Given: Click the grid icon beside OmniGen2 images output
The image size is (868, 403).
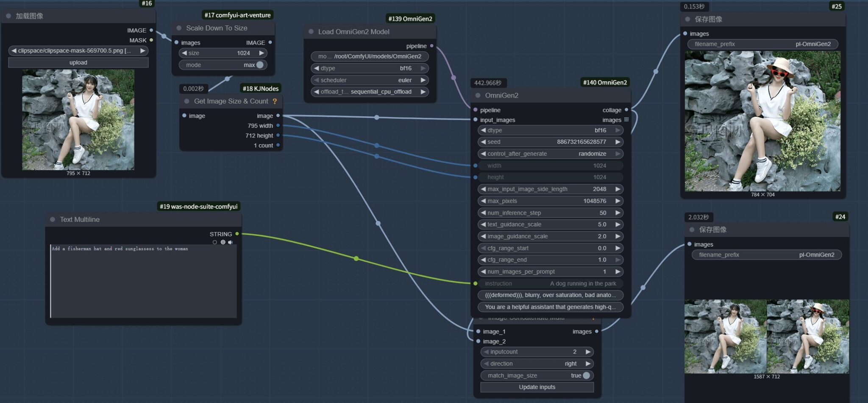Looking at the screenshot, I should point(626,120).
